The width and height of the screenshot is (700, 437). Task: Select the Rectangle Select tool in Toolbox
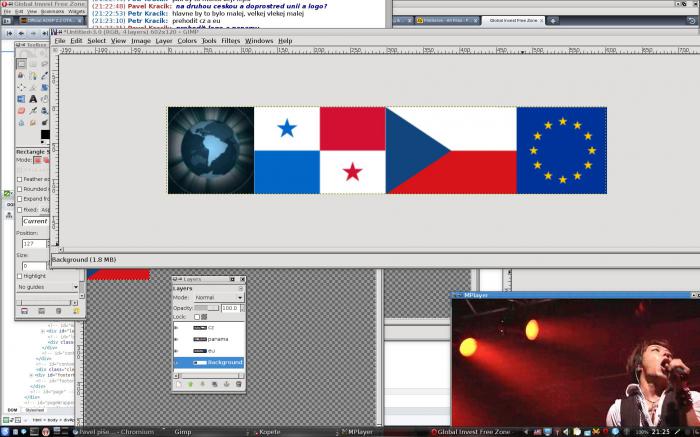pyautogui.click(x=21, y=64)
